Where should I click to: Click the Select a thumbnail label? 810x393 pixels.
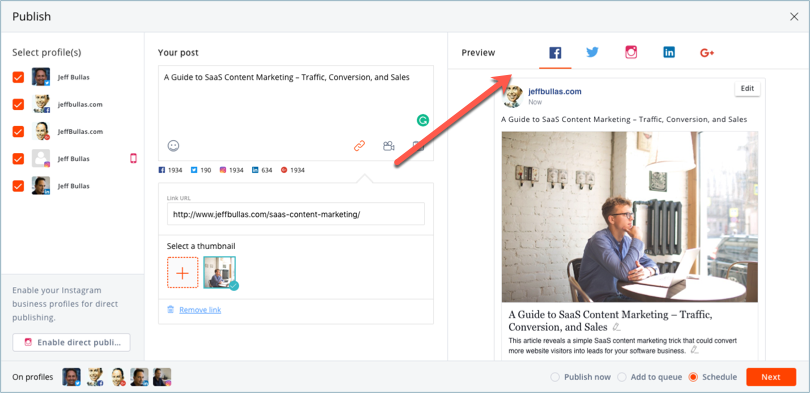[x=201, y=246]
